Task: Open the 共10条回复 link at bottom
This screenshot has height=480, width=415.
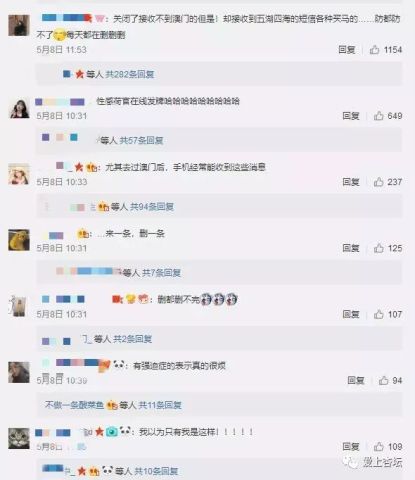Action: [156, 471]
